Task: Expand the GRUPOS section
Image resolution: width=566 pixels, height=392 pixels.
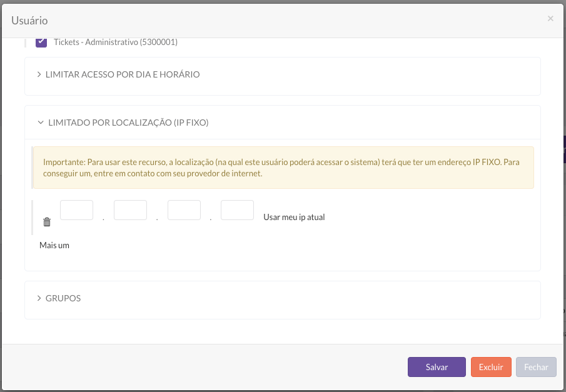Action: 59,298
